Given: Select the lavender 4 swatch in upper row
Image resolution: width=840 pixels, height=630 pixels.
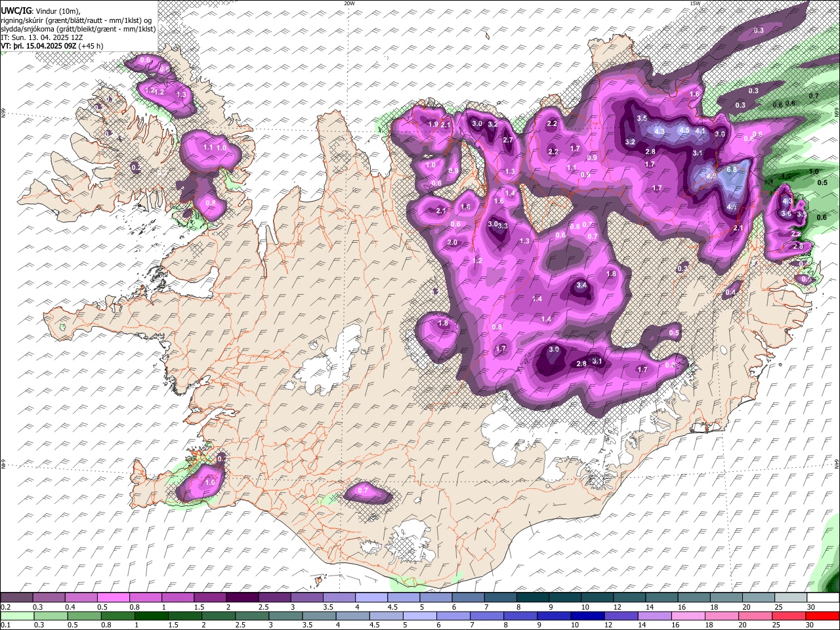Looking at the screenshot, I should pyautogui.click(x=371, y=598).
